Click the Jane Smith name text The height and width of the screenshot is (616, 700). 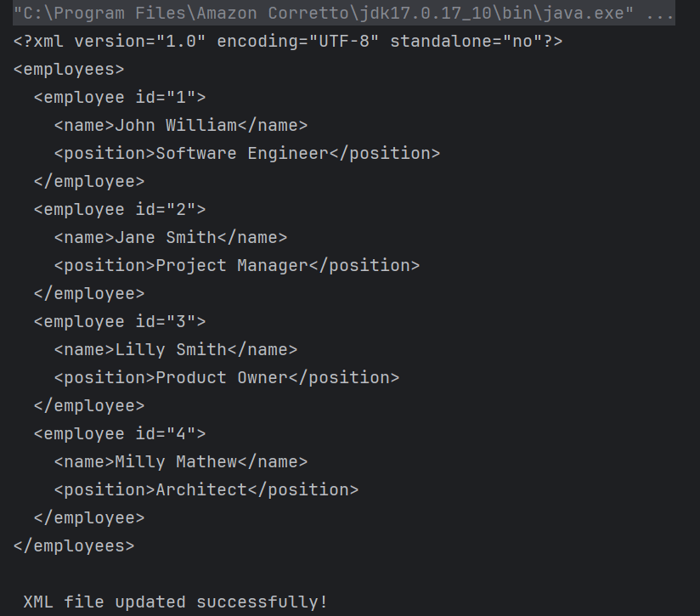pyautogui.click(x=166, y=238)
